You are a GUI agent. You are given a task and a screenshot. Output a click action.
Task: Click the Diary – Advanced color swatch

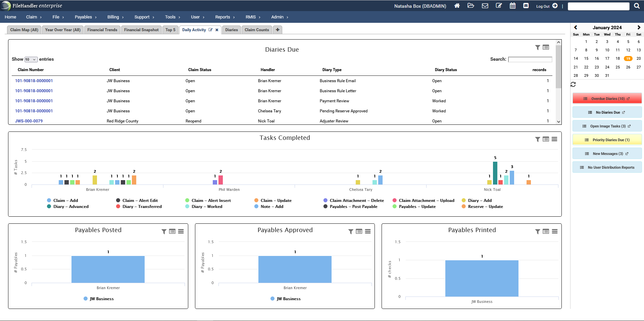(x=49, y=207)
